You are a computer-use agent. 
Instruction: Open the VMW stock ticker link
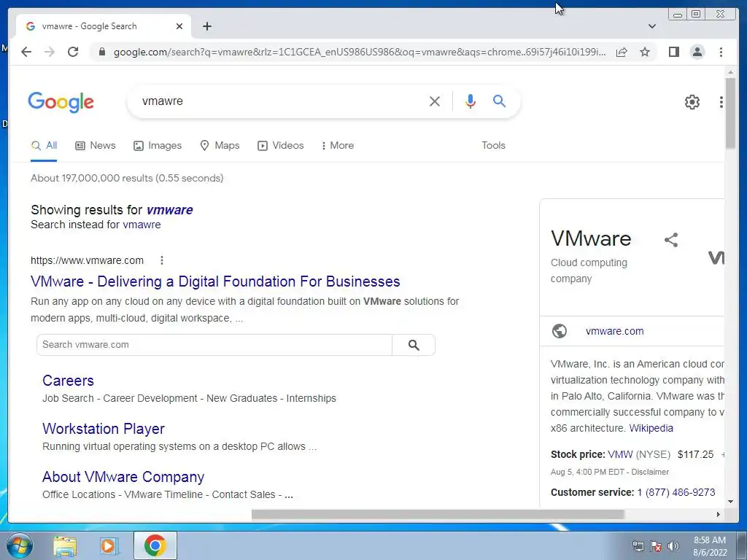click(x=620, y=454)
